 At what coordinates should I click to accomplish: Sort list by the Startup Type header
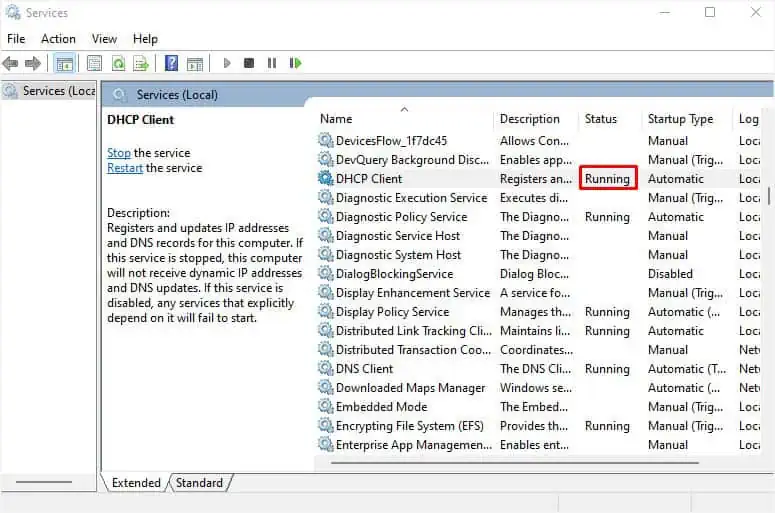pyautogui.click(x=680, y=119)
